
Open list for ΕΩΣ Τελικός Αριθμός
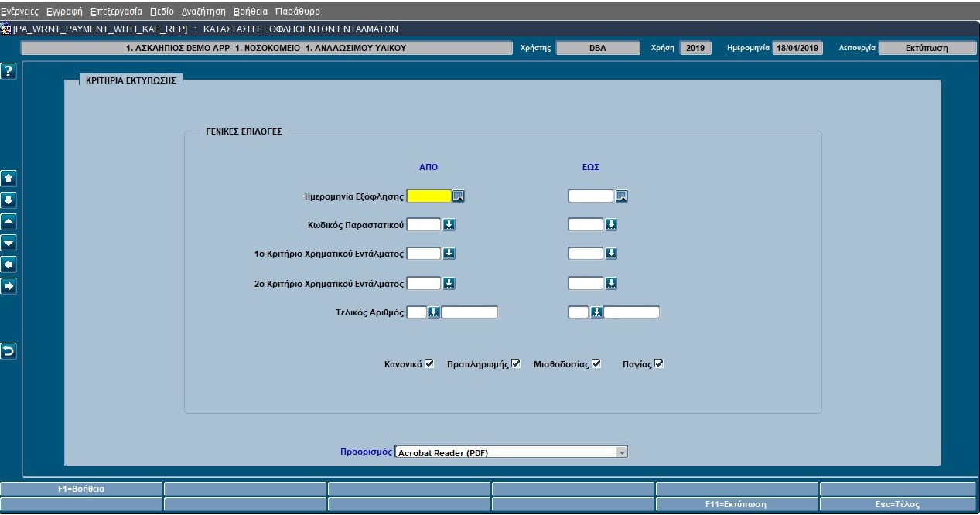596,312
